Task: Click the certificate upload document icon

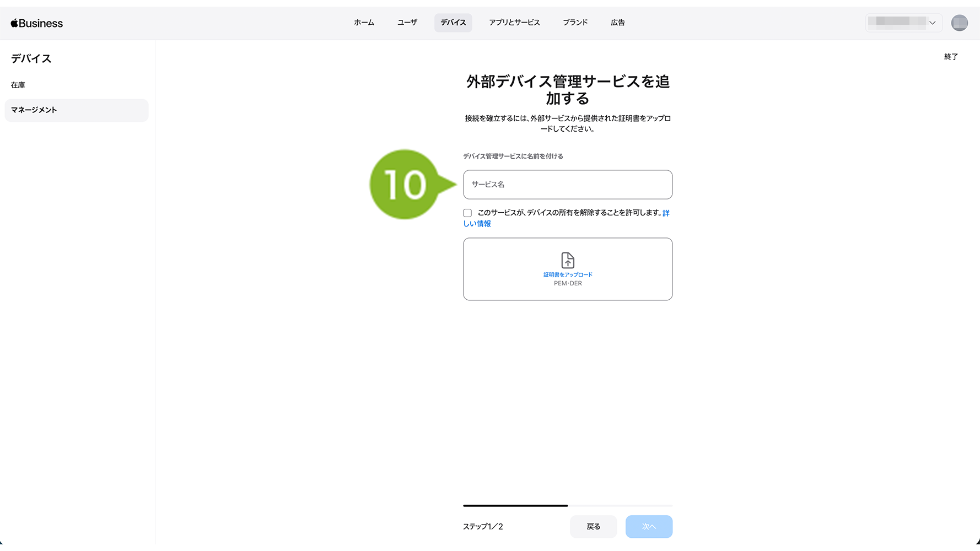Action: [567, 260]
